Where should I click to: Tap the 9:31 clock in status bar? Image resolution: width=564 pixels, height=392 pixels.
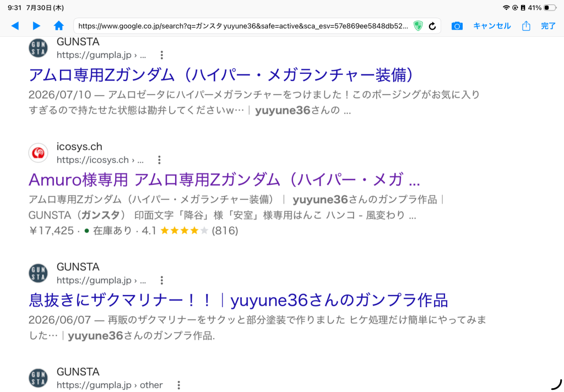tap(14, 8)
